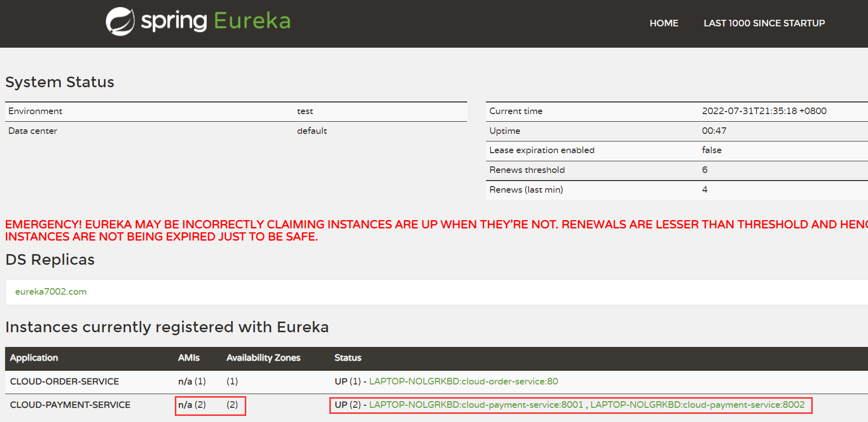Open the cloud-payment-service:8001 instance link
The height and width of the screenshot is (422, 868).
pos(476,405)
